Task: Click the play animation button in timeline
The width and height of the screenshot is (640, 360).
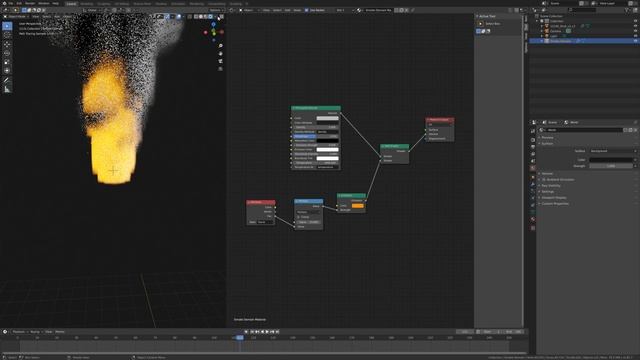Action: point(267,332)
